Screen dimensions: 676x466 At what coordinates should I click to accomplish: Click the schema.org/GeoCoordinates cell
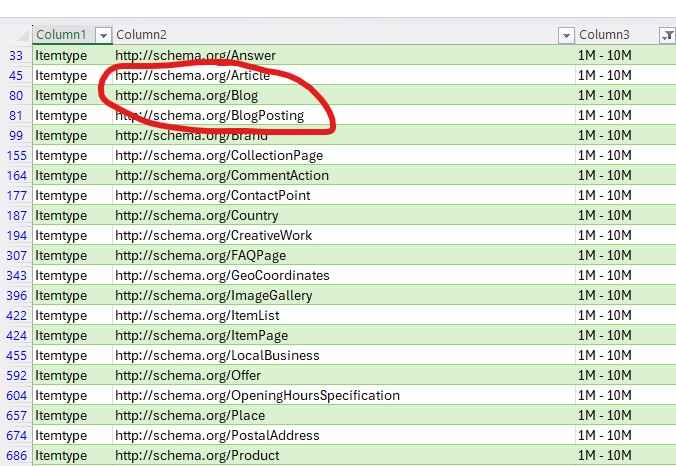(x=344, y=275)
